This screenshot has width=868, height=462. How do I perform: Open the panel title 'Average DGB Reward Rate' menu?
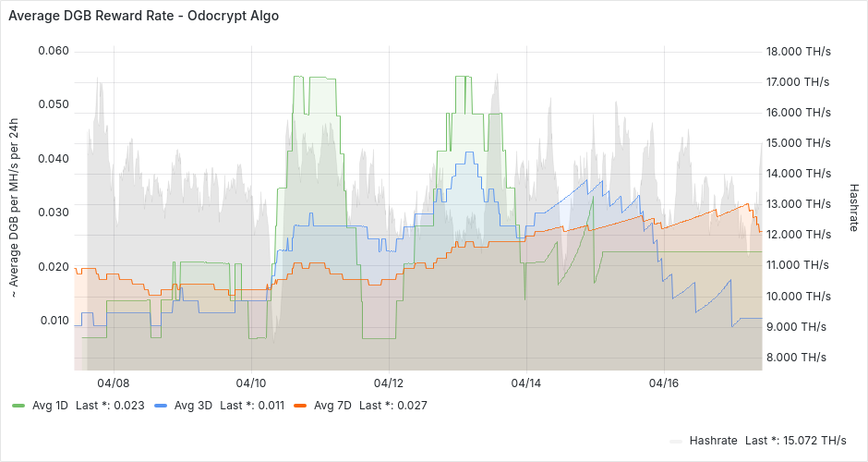click(x=143, y=17)
